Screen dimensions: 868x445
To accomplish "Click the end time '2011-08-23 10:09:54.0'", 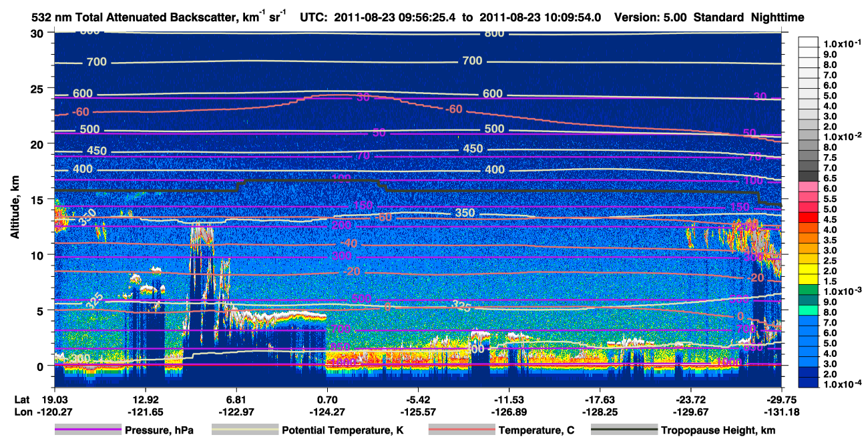I will (x=541, y=18).
